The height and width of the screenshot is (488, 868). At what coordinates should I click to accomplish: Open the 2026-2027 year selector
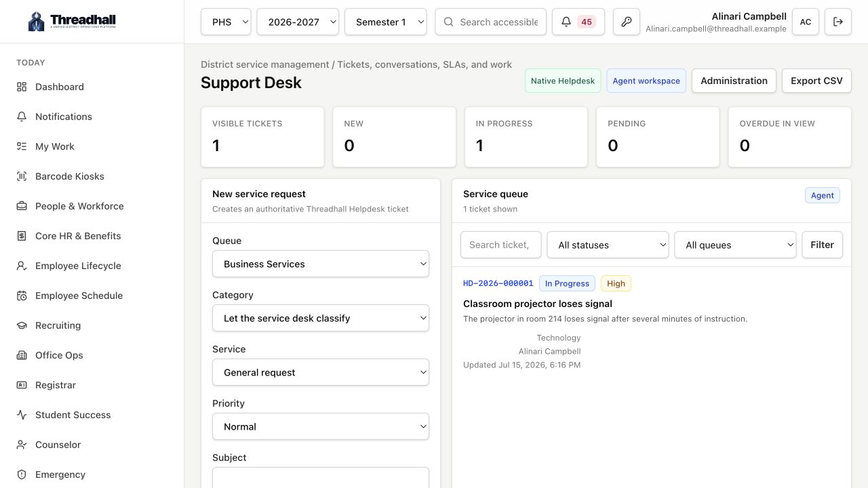coord(298,22)
